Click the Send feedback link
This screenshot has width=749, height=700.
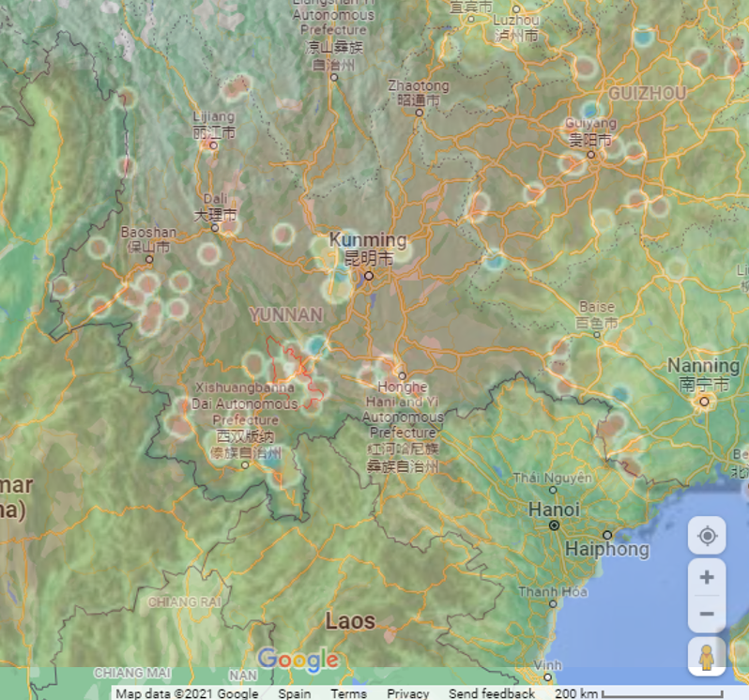coord(491,693)
